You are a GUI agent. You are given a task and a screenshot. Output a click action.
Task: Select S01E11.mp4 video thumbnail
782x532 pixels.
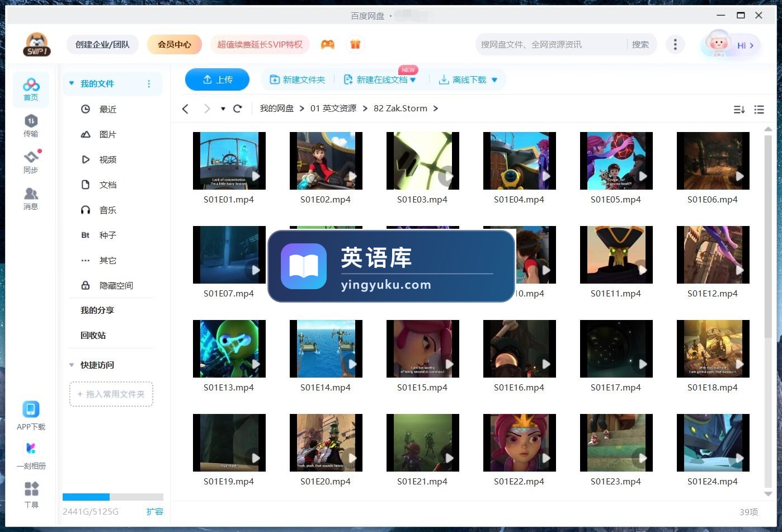click(616, 255)
